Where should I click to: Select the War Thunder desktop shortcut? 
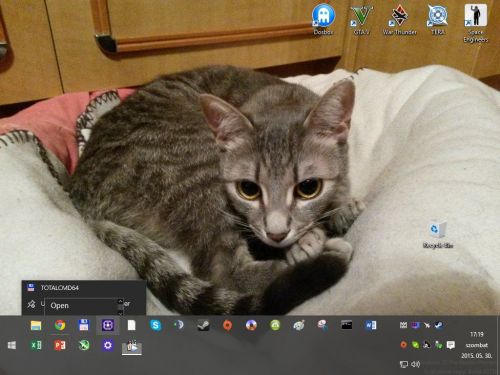(399, 19)
